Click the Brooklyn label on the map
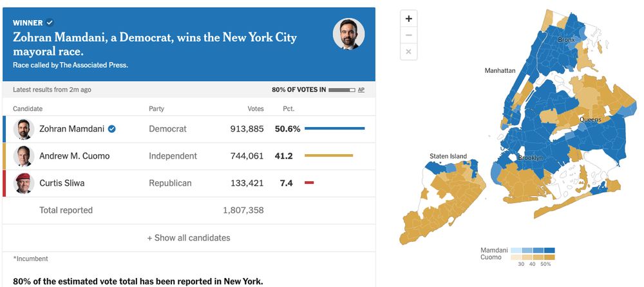The image size is (644, 287). 530,158
